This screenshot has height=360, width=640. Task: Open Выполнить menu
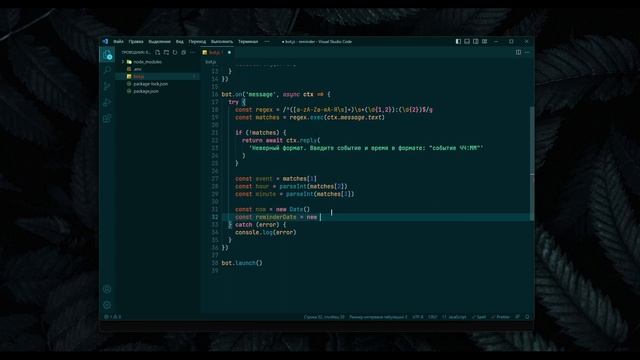click(x=222, y=41)
